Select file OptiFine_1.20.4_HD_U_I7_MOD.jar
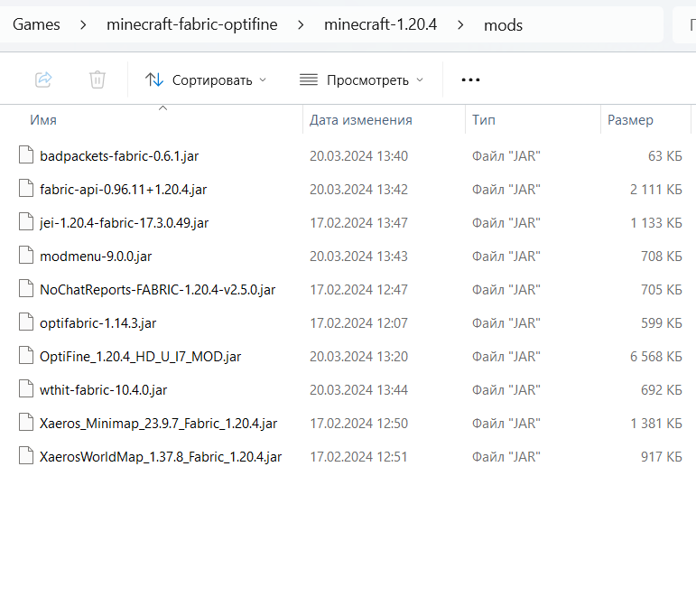The image size is (696, 616). point(140,357)
